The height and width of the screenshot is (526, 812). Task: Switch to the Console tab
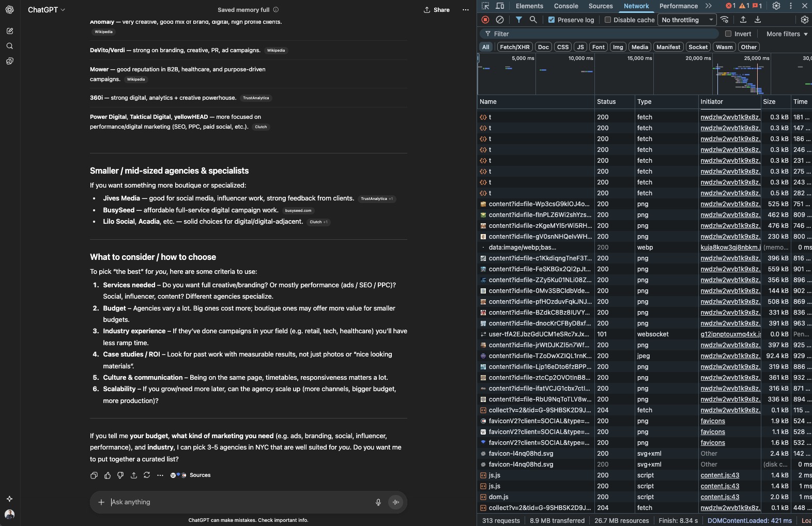pos(566,6)
